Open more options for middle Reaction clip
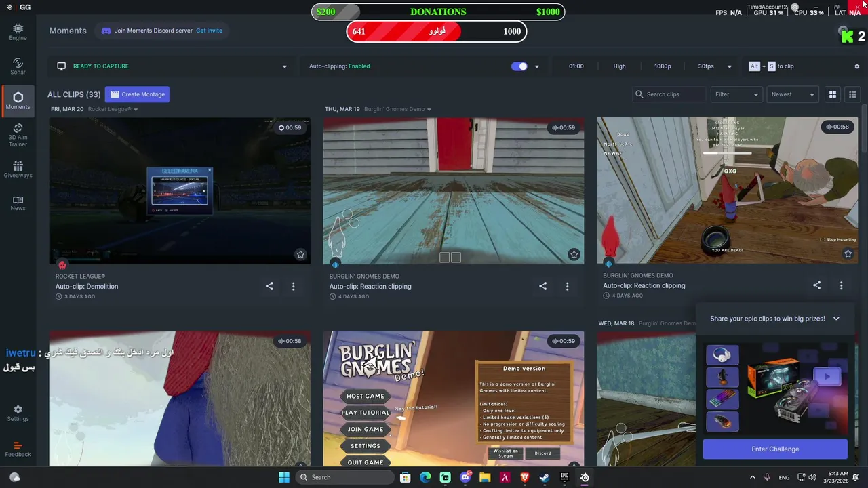The image size is (868, 488). [x=567, y=286]
